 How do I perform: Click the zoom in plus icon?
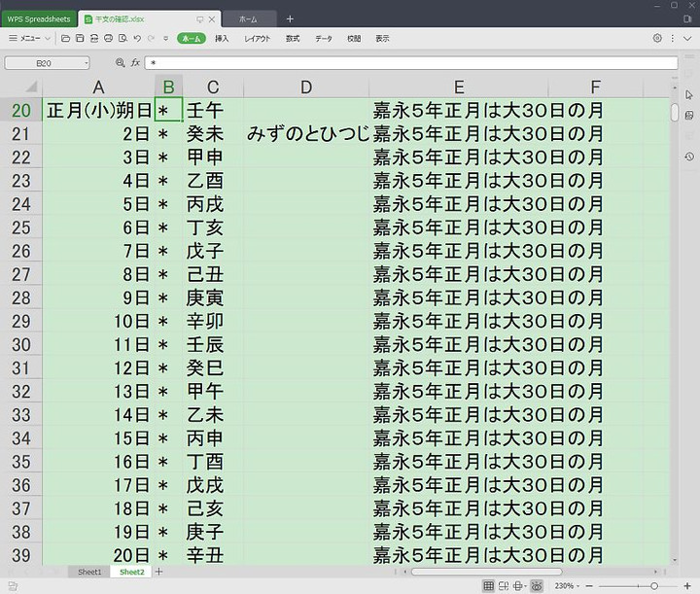click(x=689, y=586)
